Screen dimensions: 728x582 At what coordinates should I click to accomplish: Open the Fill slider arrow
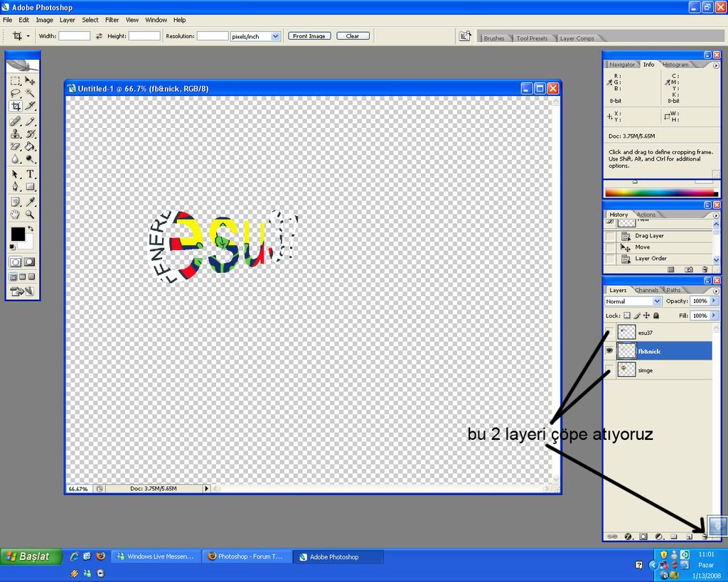pos(714,316)
